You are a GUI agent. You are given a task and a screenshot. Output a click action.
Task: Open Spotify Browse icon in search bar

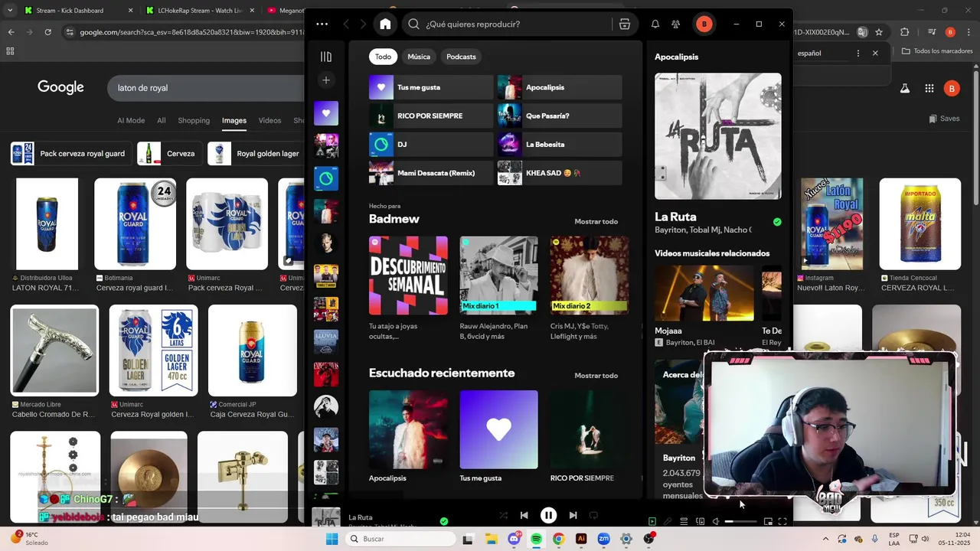pos(625,24)
